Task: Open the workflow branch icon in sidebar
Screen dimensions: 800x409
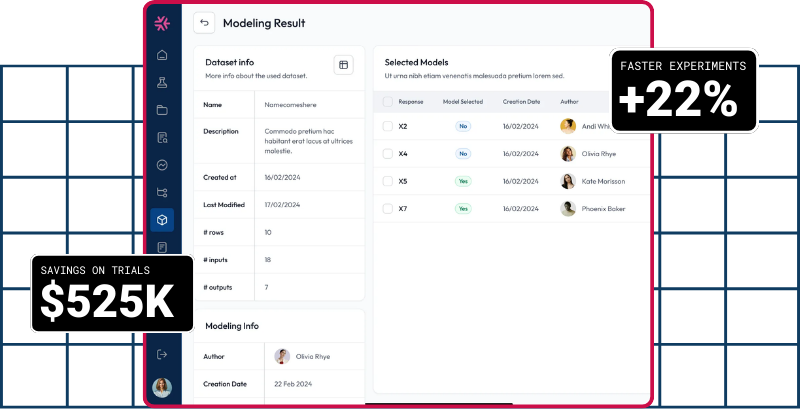Action: (162, 192)
